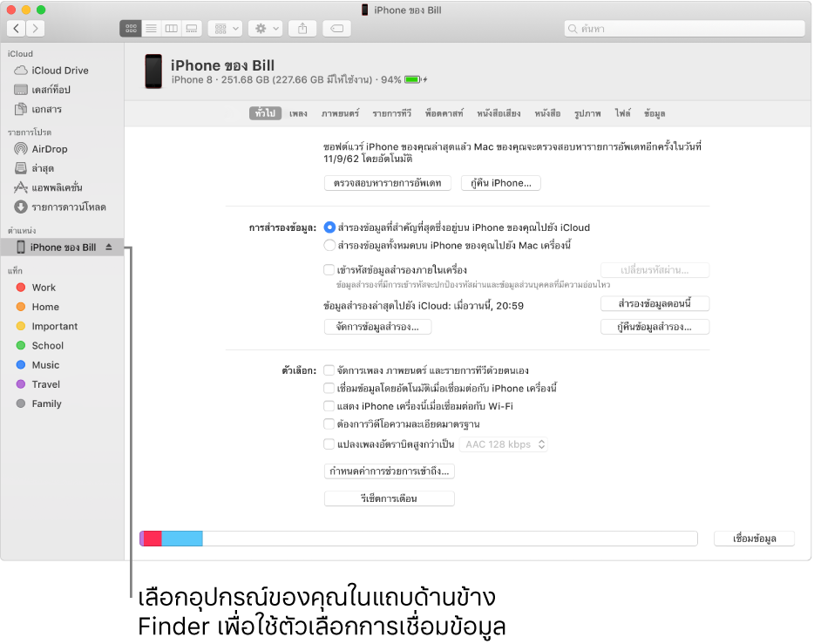
Task: Switch to the ไฟล์ tab
Action: coord(622,113)
